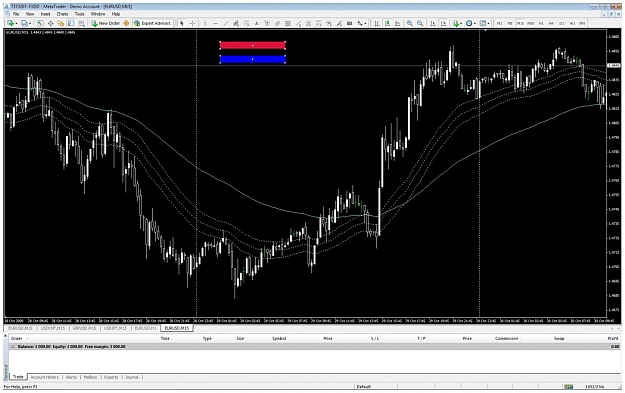
Task: Open the Experts terminal tab
Action: click(x=111, y=377)
